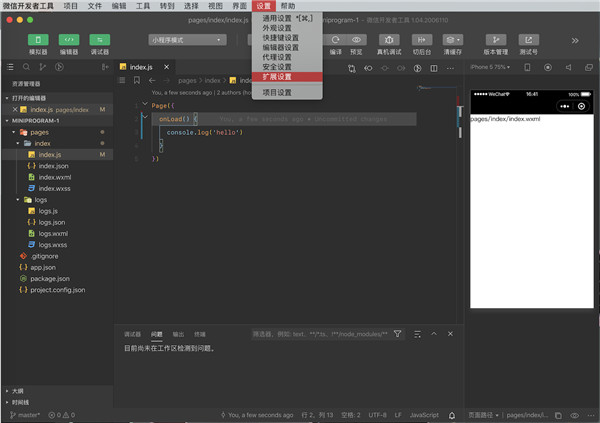Open 版本管理 version control icon
Image resolution: width=600 pixels, height=423 pixels.
pyautogui.click(x=496, y=40)
